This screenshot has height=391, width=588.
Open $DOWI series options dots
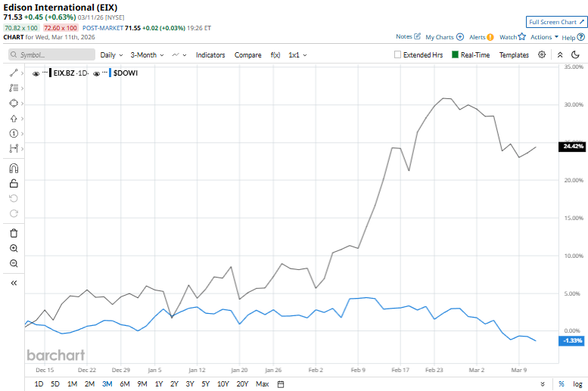tap(105, 72)
